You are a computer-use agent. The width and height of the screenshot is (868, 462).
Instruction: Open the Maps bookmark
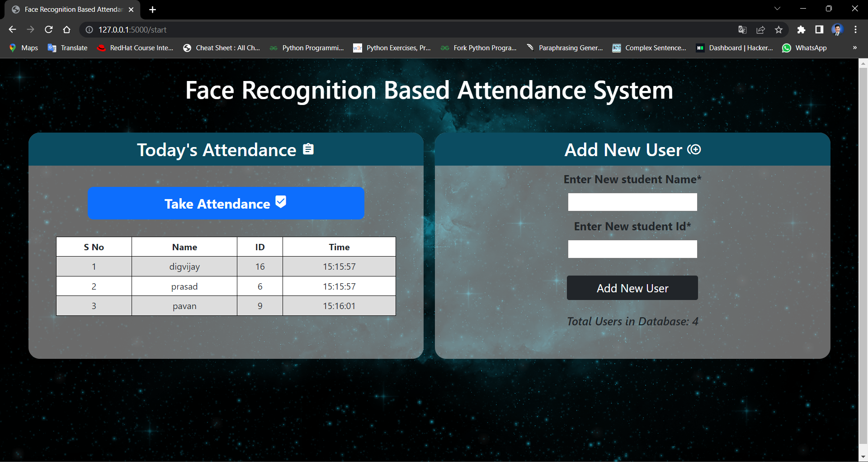(24, 48)
